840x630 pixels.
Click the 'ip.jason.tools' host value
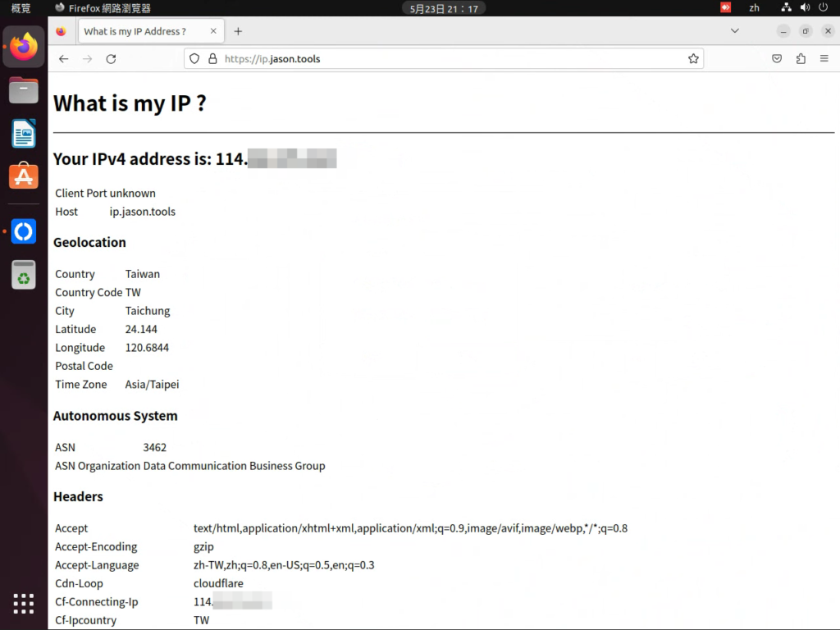pos(143,212)
